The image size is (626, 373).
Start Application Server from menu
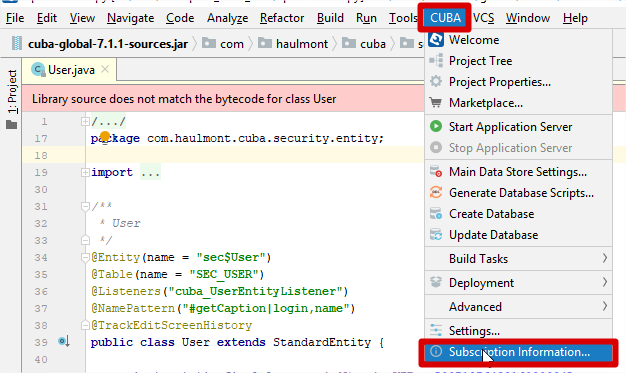(518, 127)
